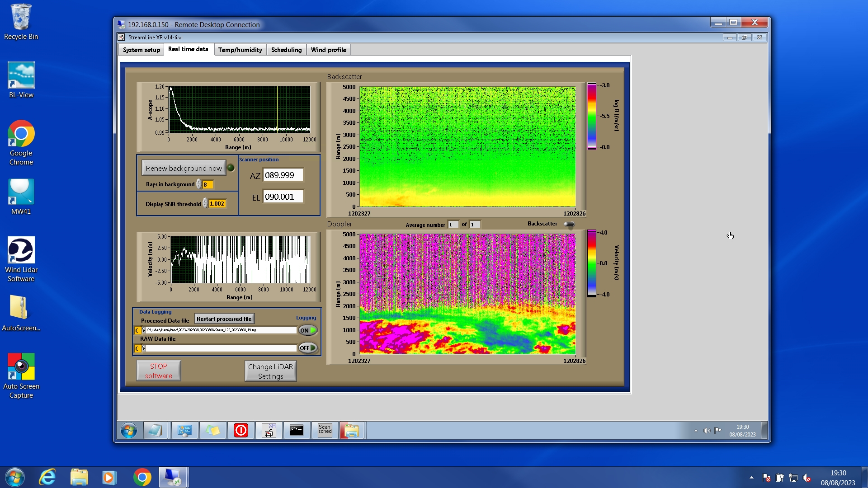Open the sticky notes icon in remote taskbar
The width and height of the screenshot is (868, 488).
tap(213, 430)
